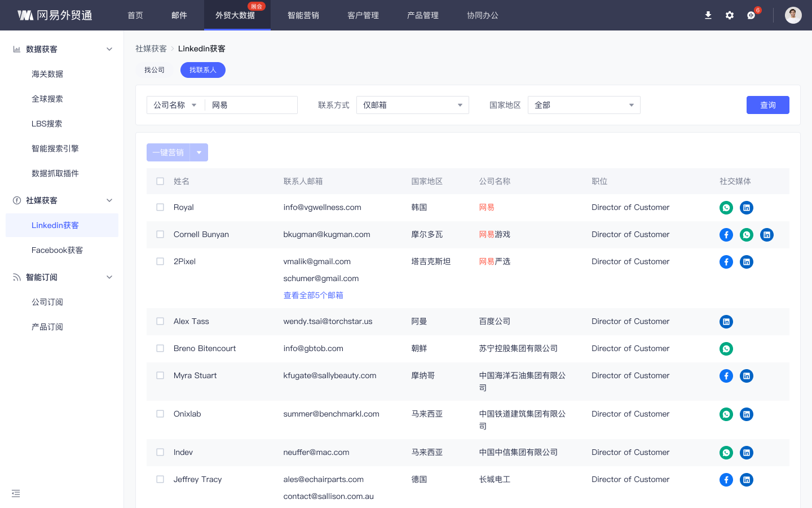The width and height of the screenshot is (812, 508).
Task: Click the Facebook icon in Myra Stuart's row
Action: coord(726,376)
